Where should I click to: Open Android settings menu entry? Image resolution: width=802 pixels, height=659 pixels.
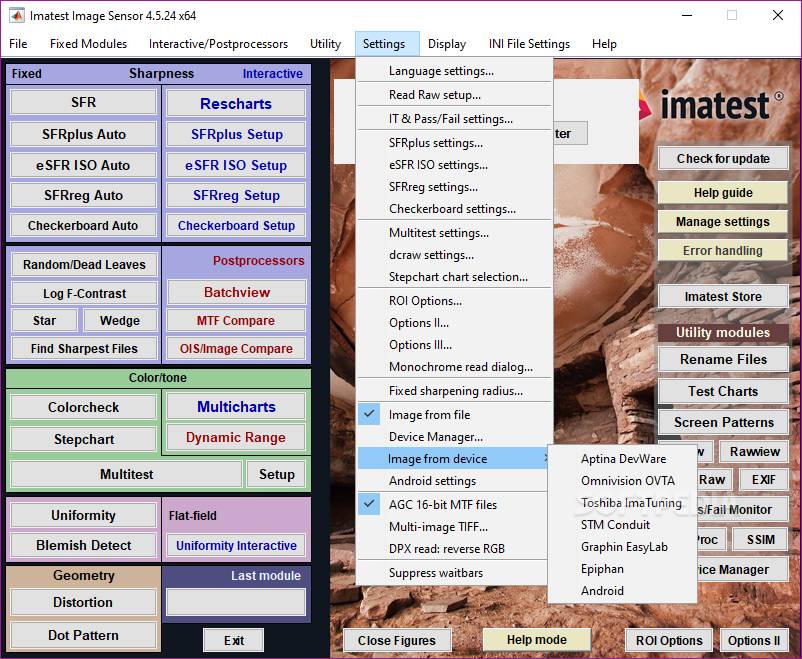click(454, 480)
